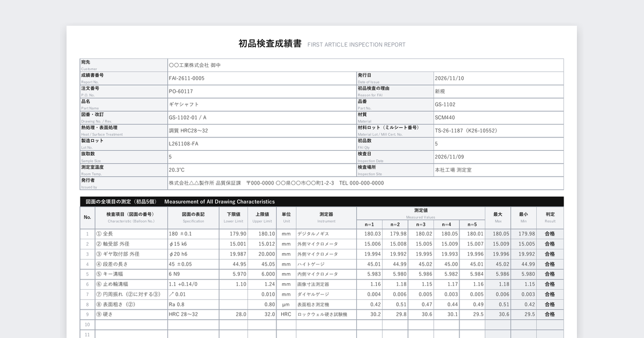
Task: Click row ⑧ 表面粗さ（②）
Action: 131,304
